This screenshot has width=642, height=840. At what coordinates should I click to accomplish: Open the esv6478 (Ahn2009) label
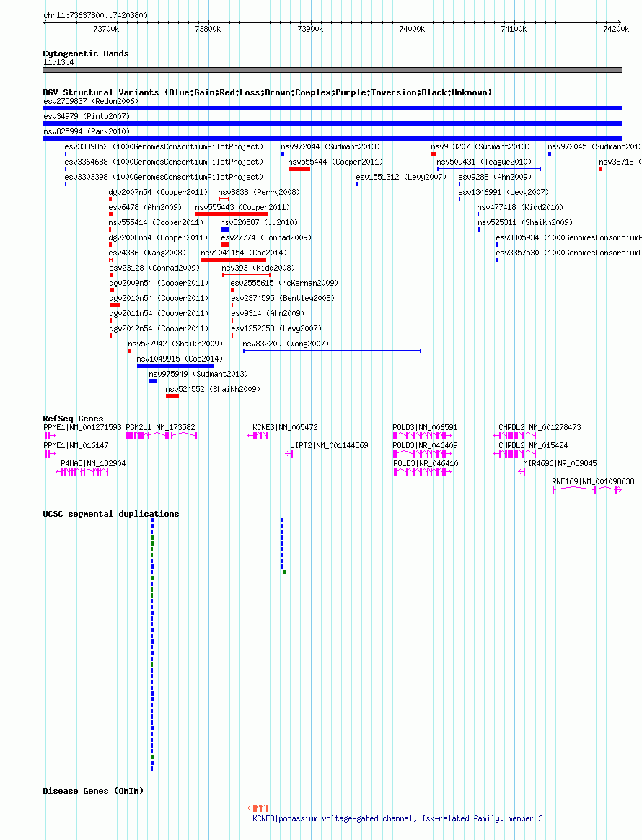145,207
